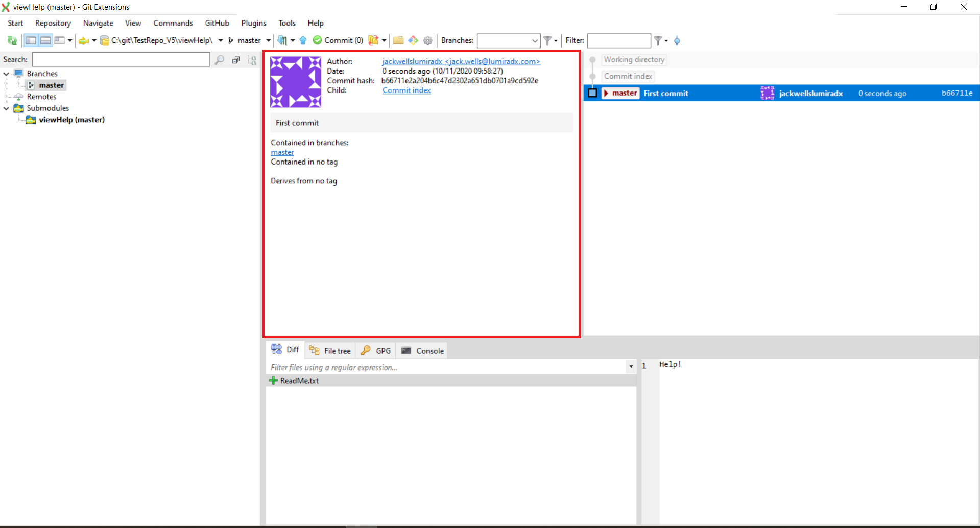
Task: Check the commit row checkbox in the graph
Action: [592, 93]
